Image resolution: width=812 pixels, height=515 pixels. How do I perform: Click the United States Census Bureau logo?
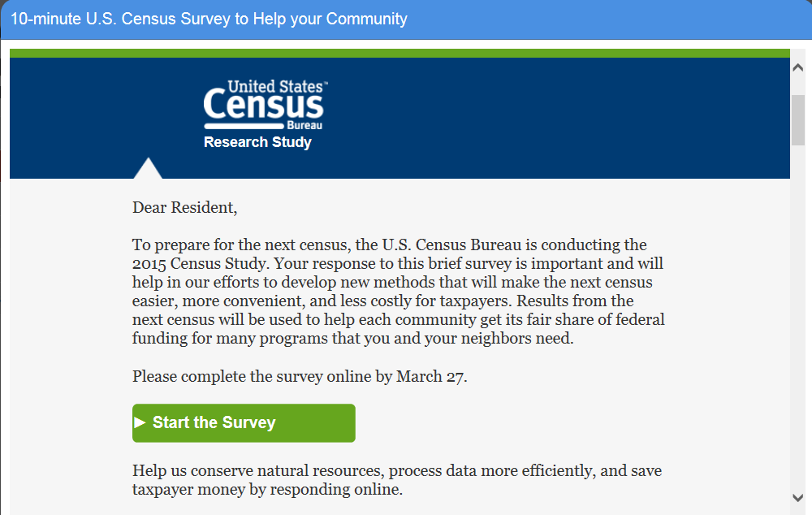(265, 105)
